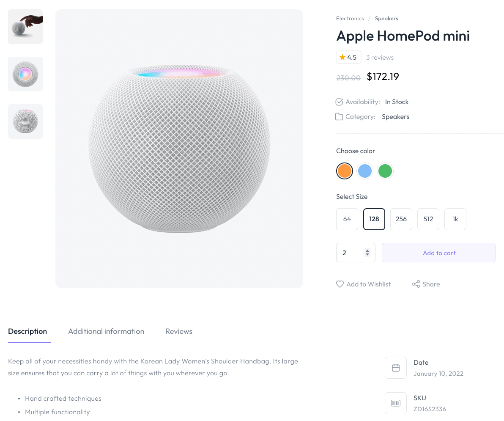Select the blue color swatch
This screenshot has width=504, height=421.
[365, 171]
